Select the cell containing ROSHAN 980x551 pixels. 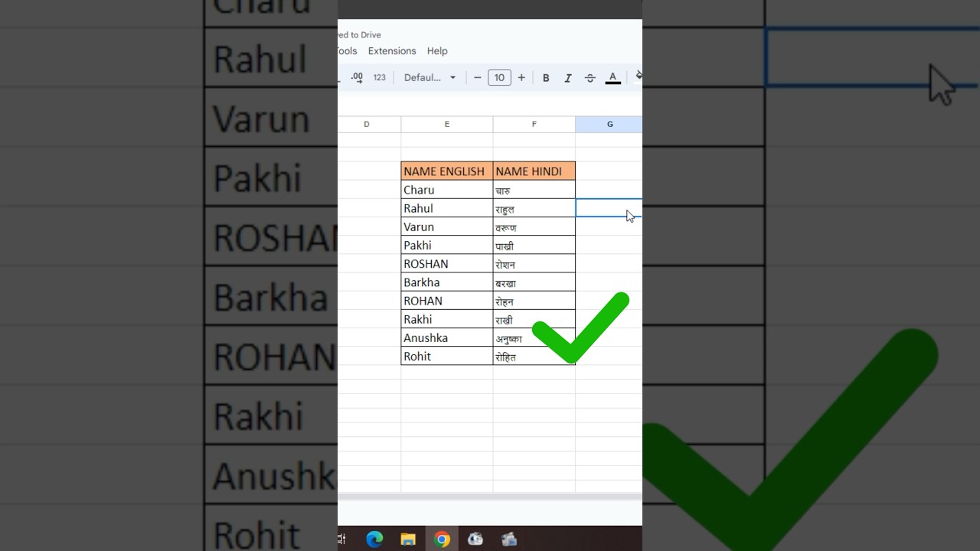tap(447, 264)
